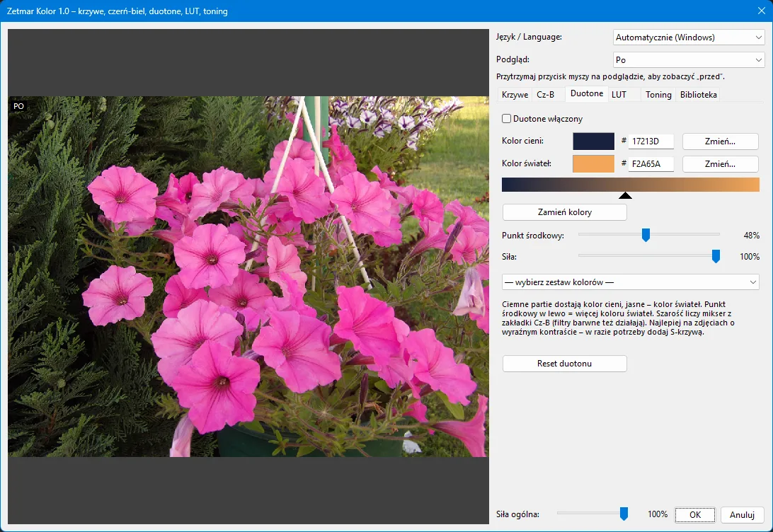Click the orange Kolor świateł swatch
This screenshot has width=773, height=532.
593,164
